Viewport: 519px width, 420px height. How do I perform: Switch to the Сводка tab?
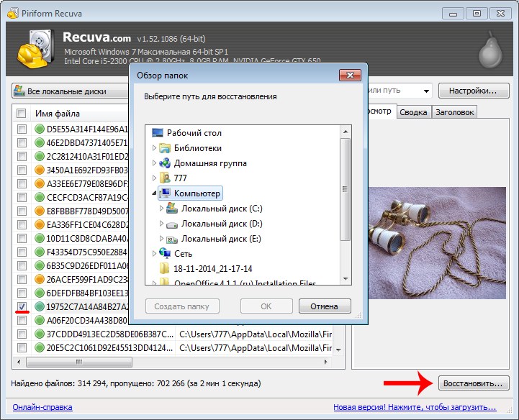pos(413,112)
